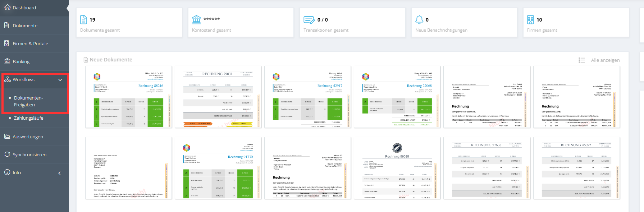The image size is (644, 212).
Task: Click the Dokumente file icon
Action: coord(7,25)
